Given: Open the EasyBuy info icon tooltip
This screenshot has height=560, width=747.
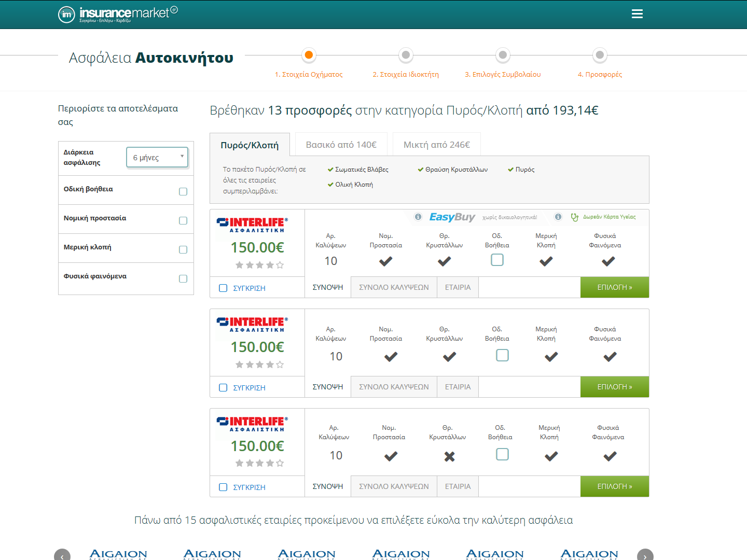Looking at the screenshot, I should click(x=418, y=217).
